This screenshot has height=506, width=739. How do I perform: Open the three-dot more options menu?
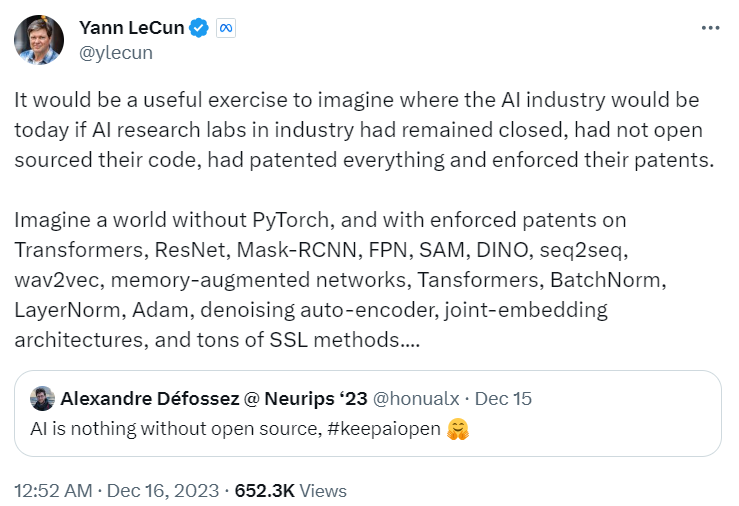(x=710, y=28)
